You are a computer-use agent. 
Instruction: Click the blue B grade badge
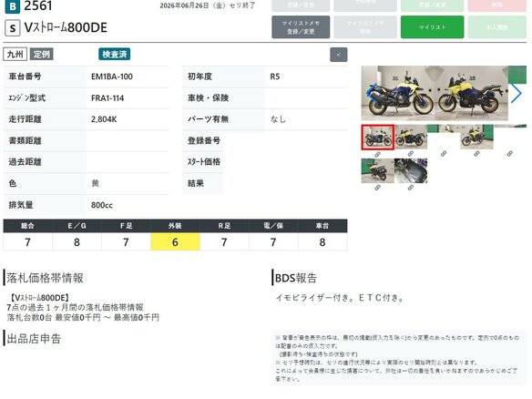pos(12,6)
